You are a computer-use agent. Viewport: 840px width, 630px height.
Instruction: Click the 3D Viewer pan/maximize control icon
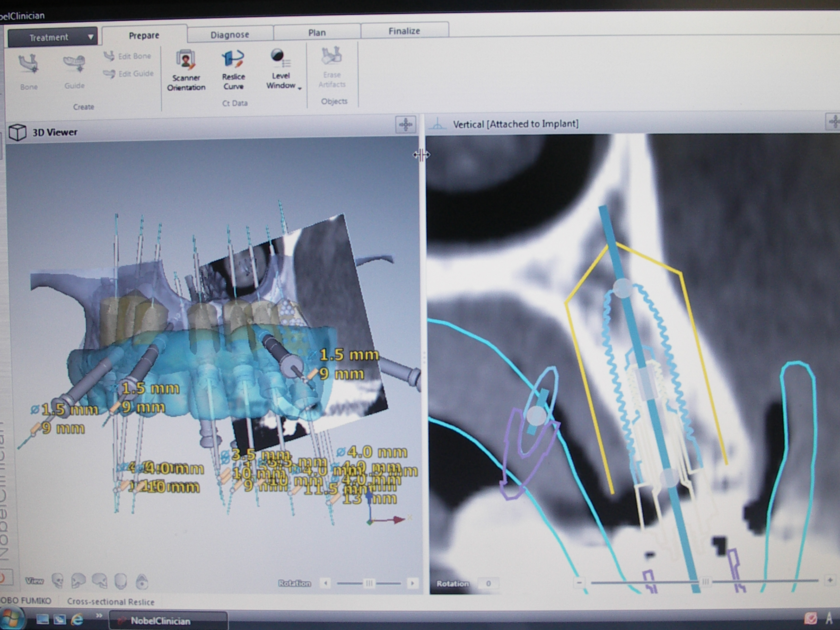pos(406,125)
